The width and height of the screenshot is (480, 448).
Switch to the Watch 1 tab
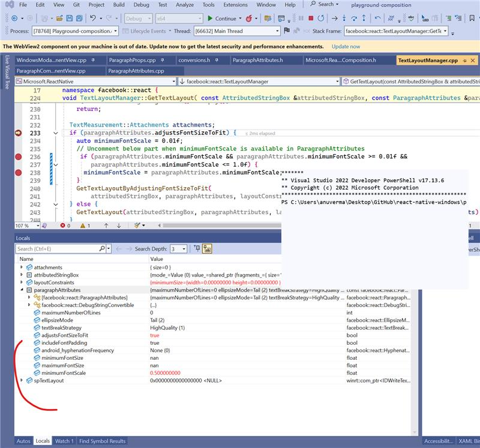[x=64, y=441]
